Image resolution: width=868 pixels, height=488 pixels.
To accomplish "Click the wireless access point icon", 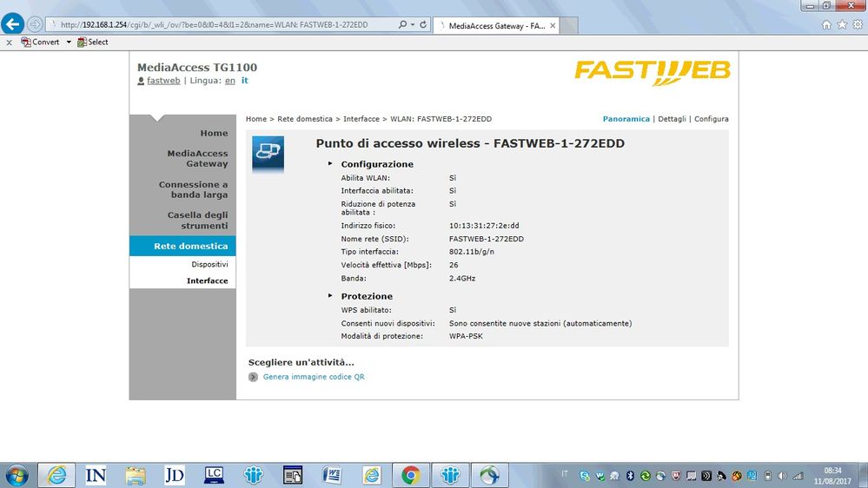I will click(x=268, y=154).
